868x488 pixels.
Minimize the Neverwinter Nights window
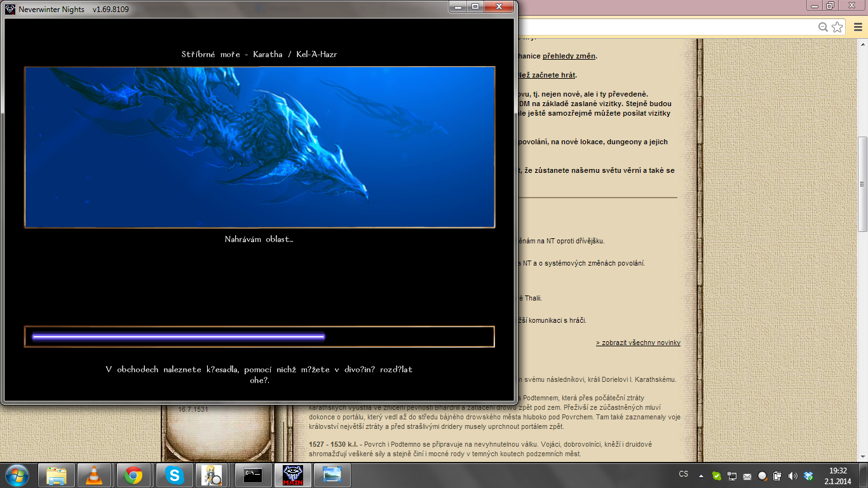(457, 6)
